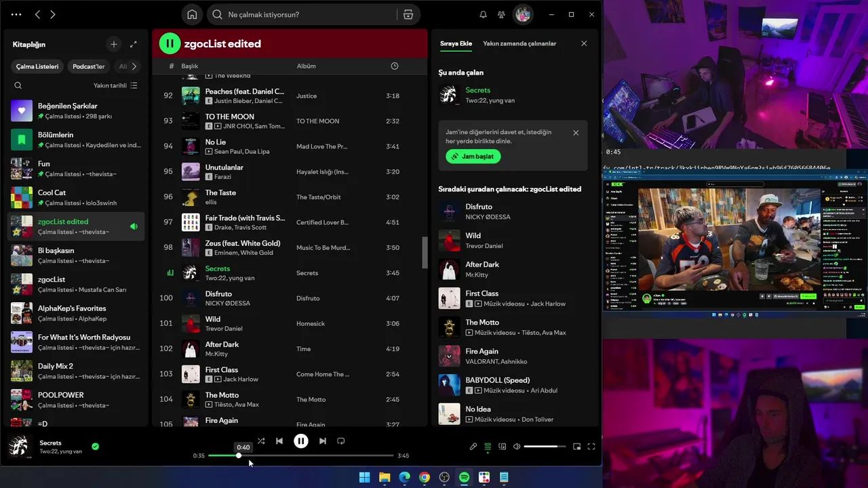
Task: Open the Secrets album art in the player bar
Action: (19, 447)
